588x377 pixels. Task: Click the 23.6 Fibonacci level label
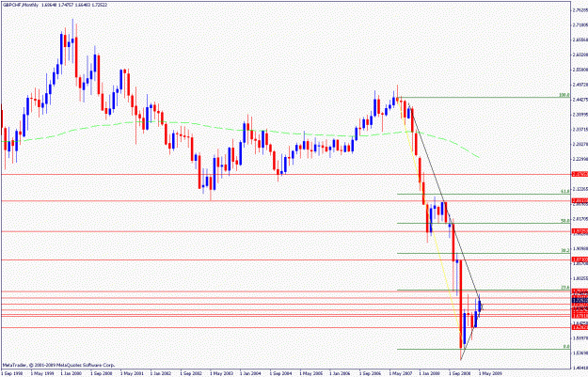tap(565, 288)
